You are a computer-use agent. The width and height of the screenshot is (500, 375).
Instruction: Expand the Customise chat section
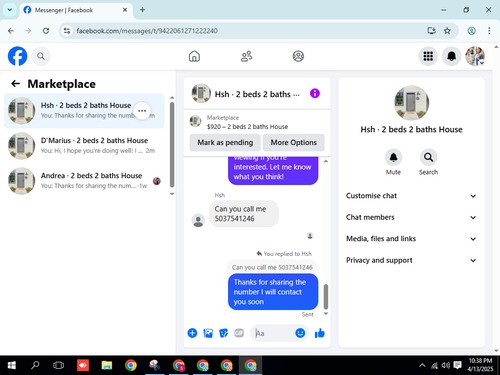click(411, 196)
